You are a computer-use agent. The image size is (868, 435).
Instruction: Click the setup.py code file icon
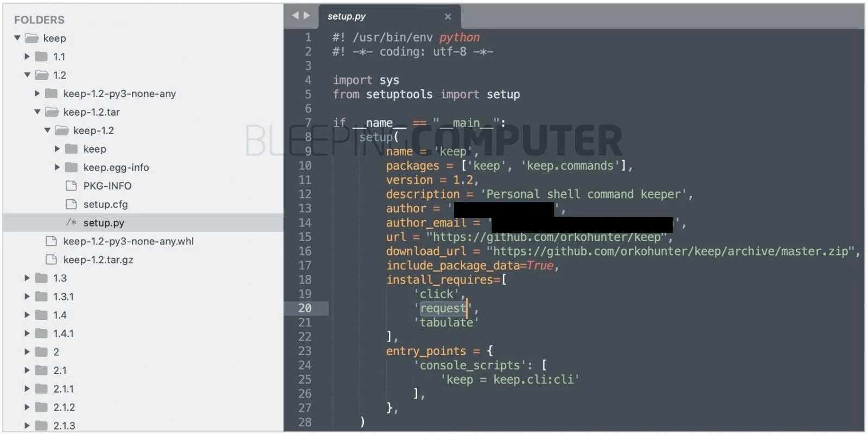click(x=71, y=223)
